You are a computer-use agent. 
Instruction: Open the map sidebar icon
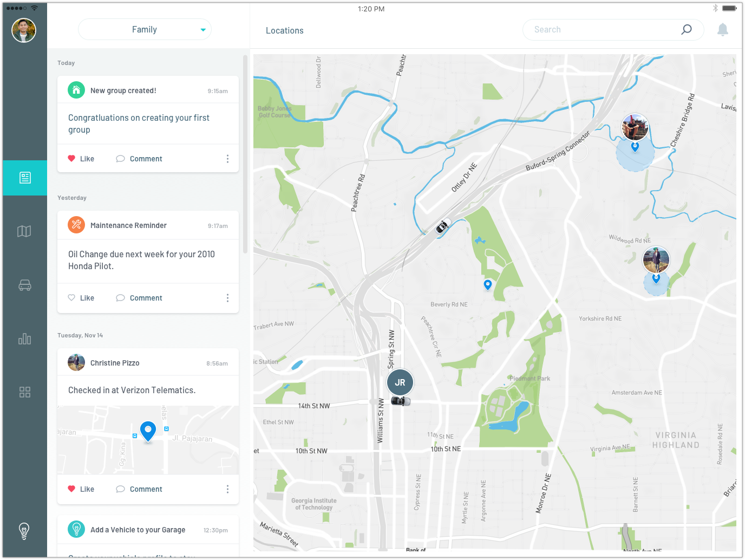tap(24, 231)
